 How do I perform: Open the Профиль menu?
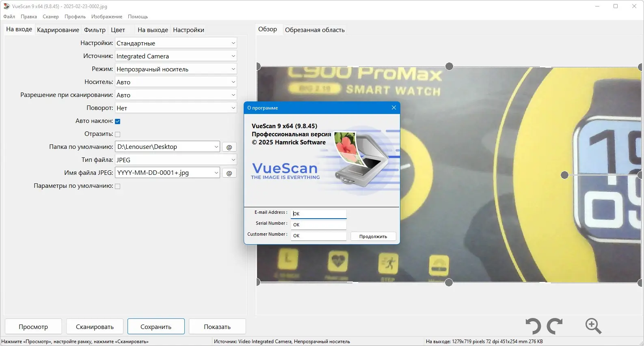(x=75, y=17)
